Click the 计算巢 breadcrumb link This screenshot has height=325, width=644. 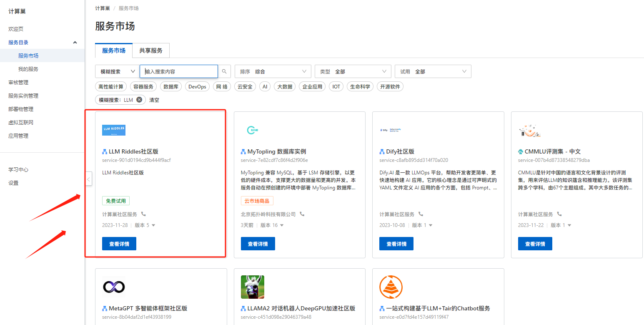(103, 8)
